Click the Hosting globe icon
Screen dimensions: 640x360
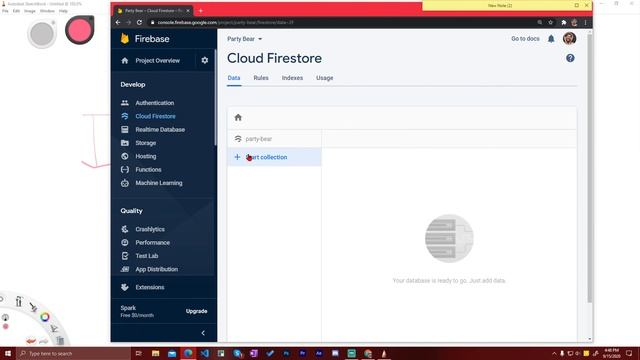[x=125, y=156]
